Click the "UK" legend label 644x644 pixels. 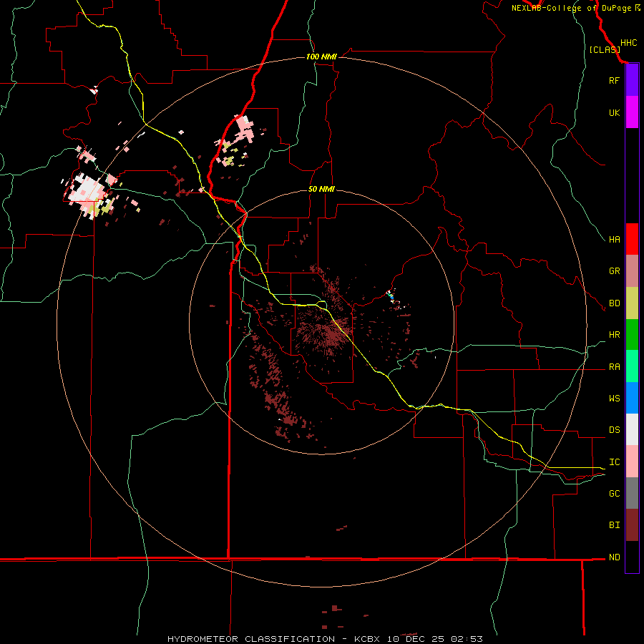click(x=614, y=113)
